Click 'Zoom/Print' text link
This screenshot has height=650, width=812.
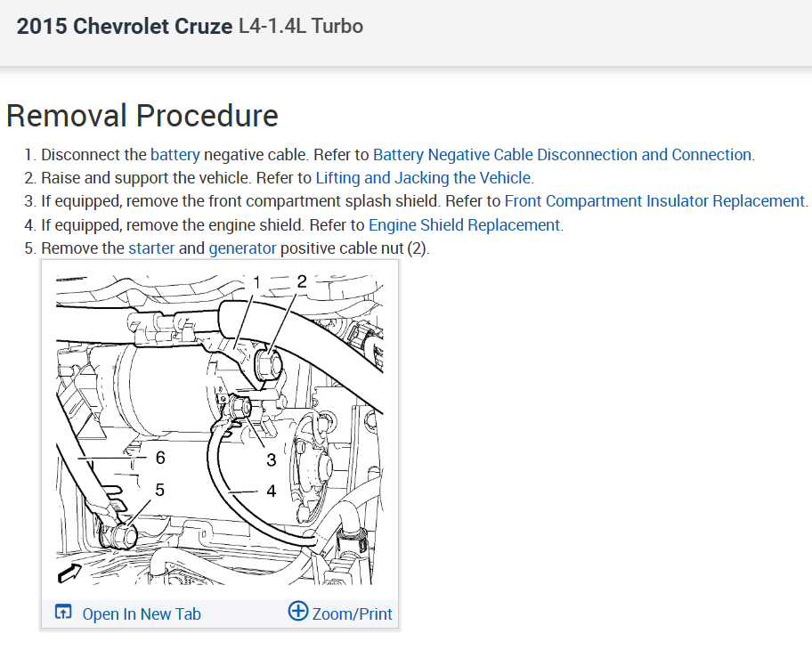(353, 614)
